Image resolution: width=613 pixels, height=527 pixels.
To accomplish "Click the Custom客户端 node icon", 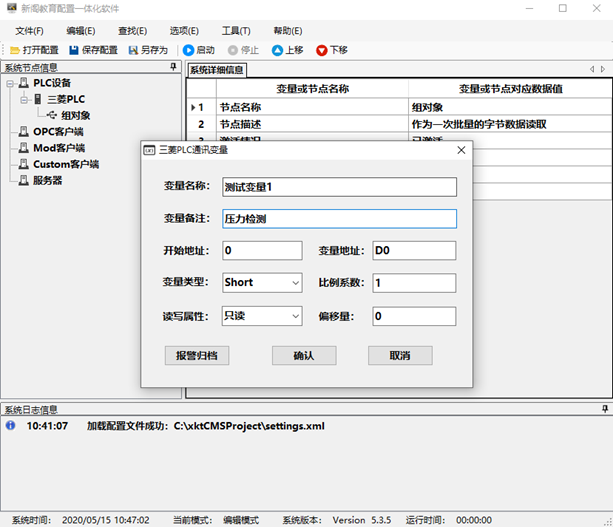I will (24, 164).
